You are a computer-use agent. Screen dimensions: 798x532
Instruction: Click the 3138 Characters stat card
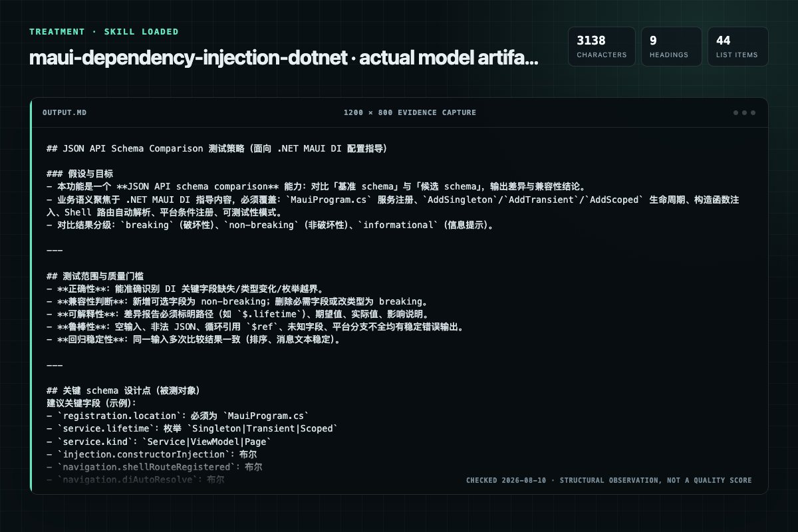tap(602, 47)
